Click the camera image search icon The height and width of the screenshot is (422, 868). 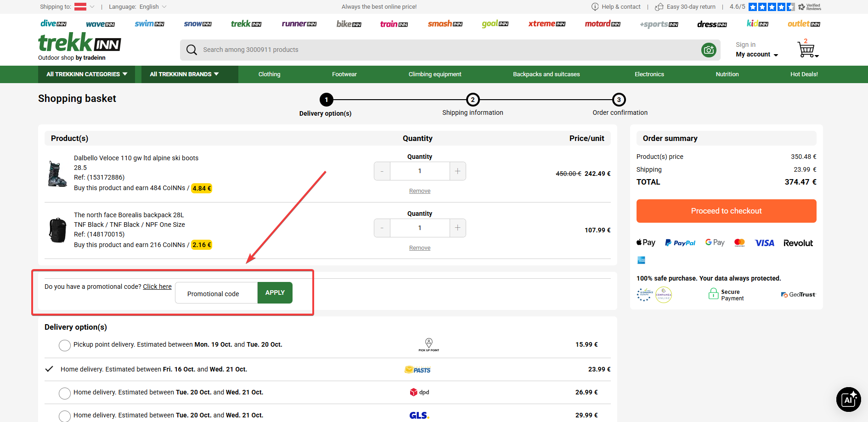[x=709, y=50]
